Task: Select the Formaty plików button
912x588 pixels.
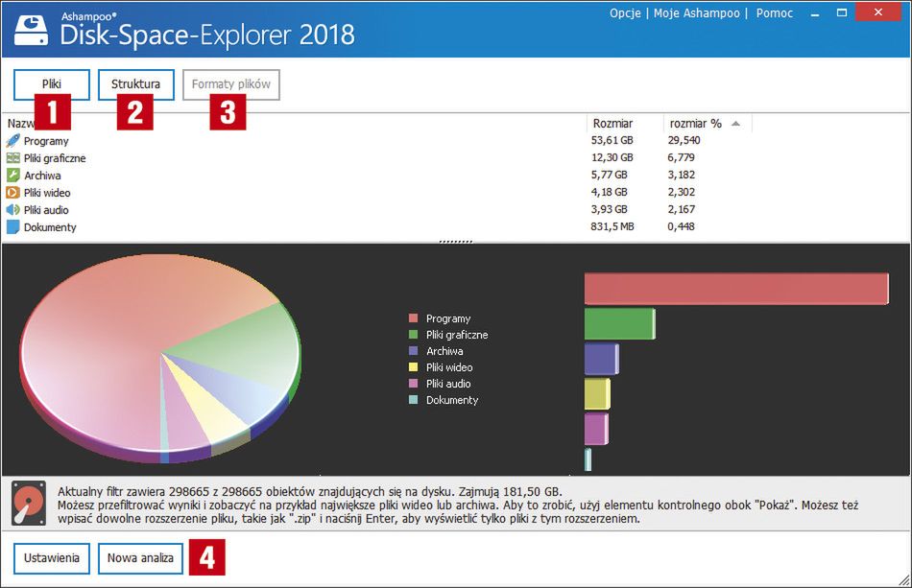Action: 231,84
